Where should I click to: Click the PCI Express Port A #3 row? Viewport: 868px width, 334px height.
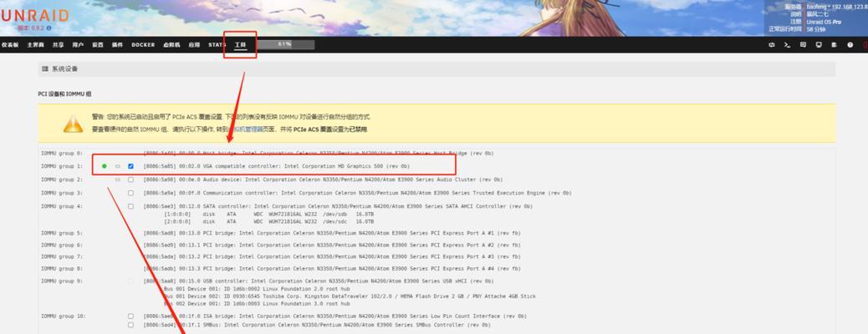(x=332, y=256)
